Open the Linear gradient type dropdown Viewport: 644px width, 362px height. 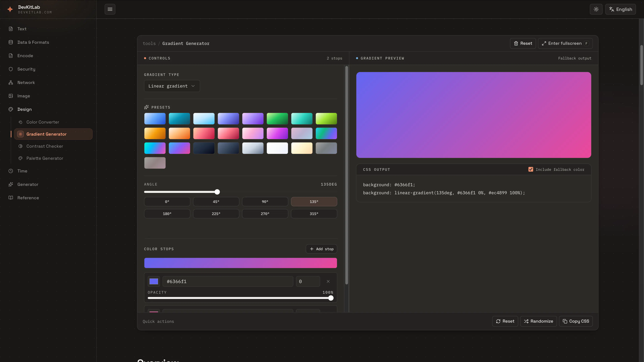click(x=172, y=86)
